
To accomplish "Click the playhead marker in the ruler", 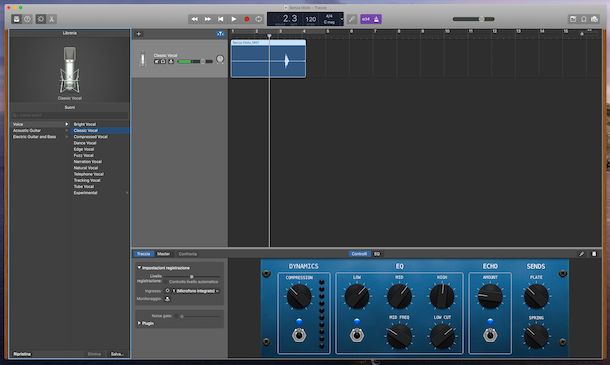I will (269, 36).
